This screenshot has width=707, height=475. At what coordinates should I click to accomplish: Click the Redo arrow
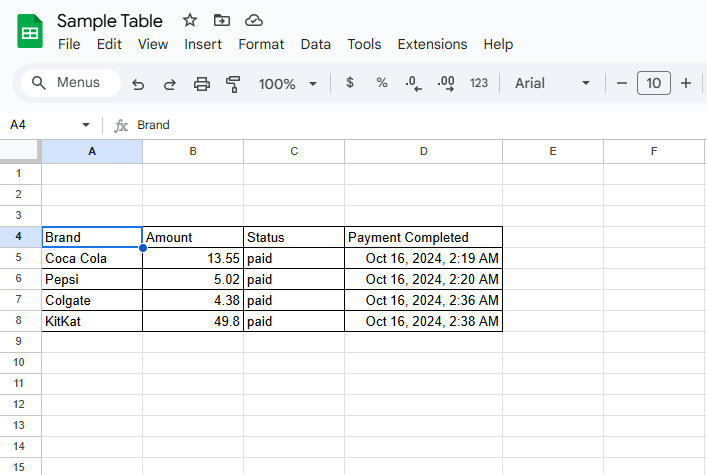tap(170, 83)
